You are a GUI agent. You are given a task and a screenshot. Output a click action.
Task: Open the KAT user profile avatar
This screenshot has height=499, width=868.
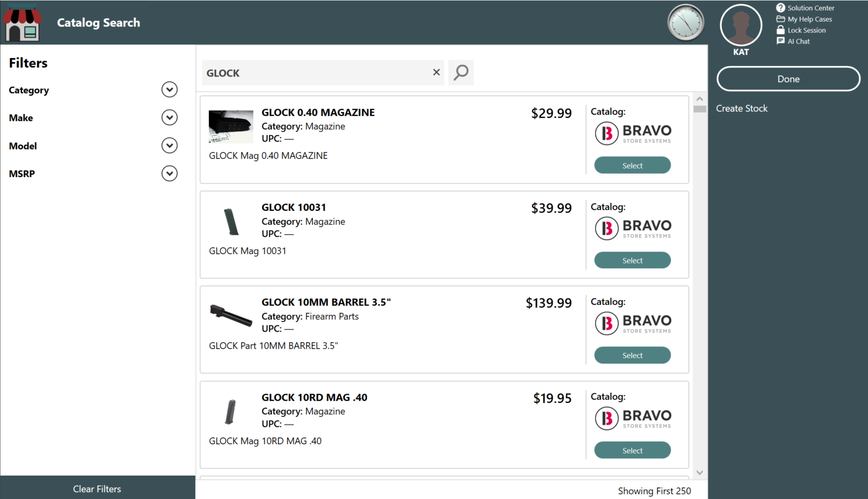(741, 25)
